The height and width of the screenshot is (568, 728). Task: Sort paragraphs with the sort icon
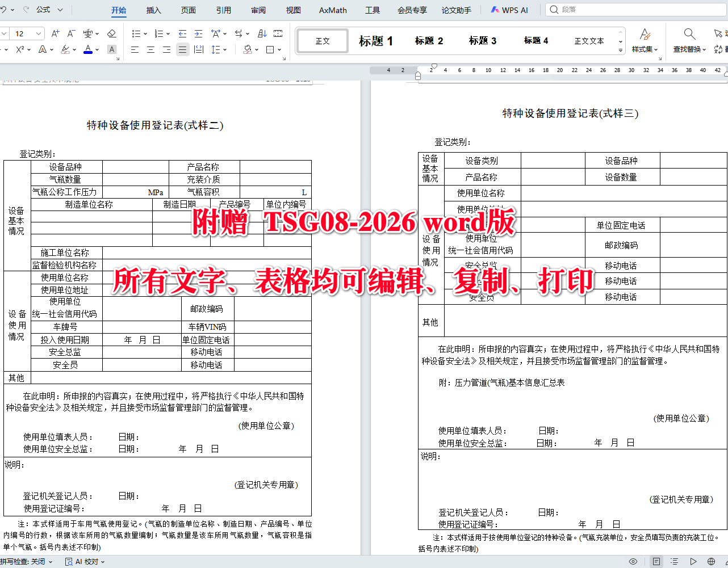coord(262,33)
